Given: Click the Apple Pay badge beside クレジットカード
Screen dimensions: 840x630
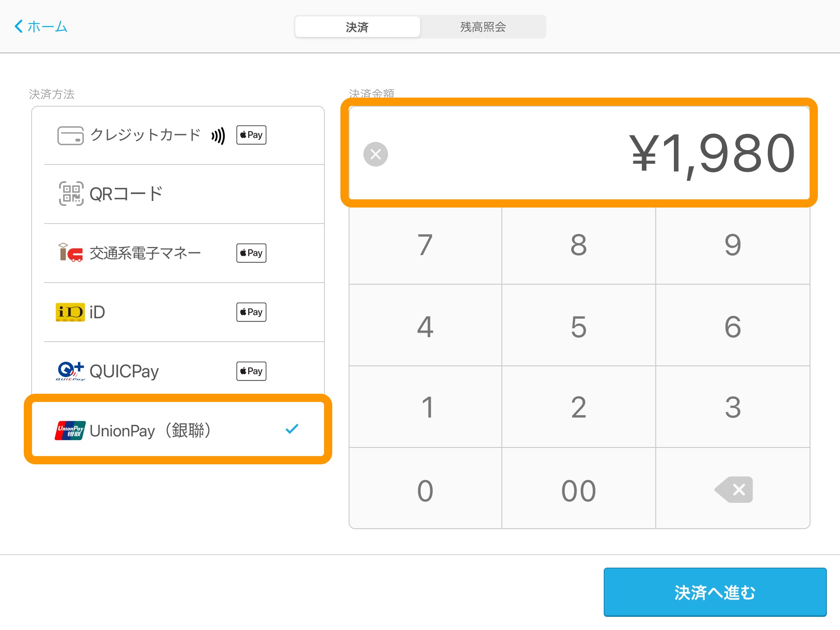Looking at the screenshot, I should click(251, 135).
